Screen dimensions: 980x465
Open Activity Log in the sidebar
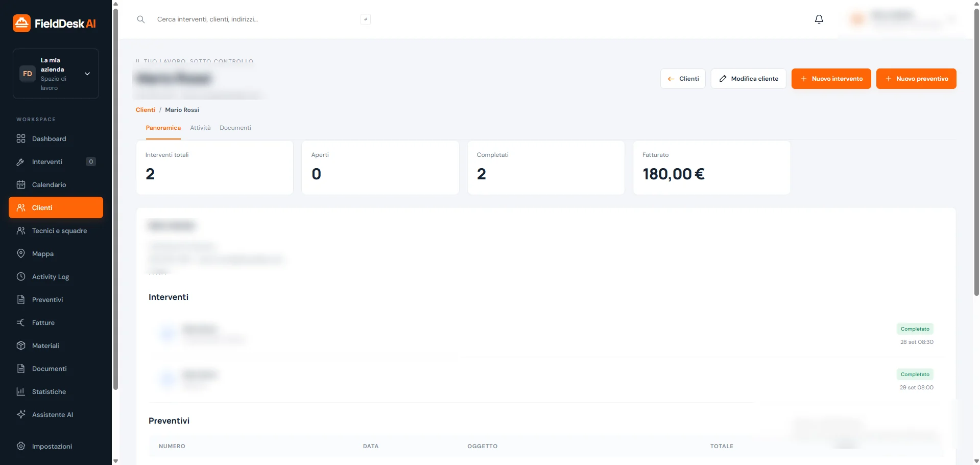56,276
